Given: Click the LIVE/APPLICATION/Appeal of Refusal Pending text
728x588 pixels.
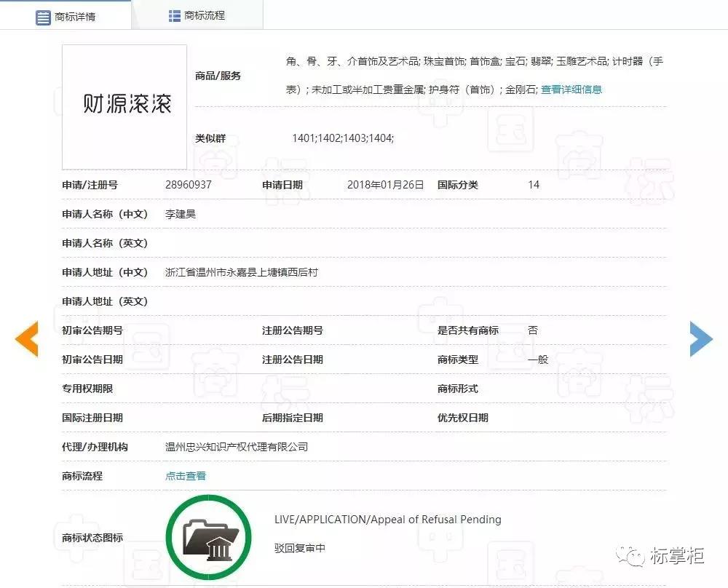Looking at the screenshot, I should pyautogui.click(x=388, y=520).
